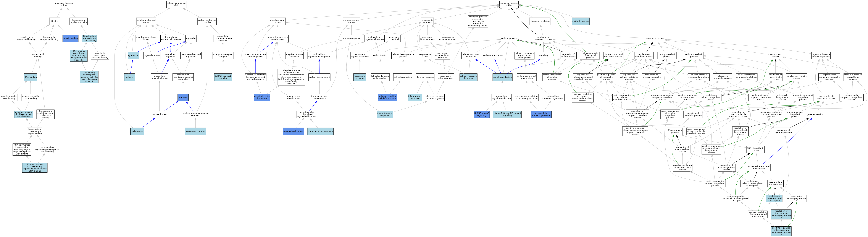Click the 'molecular_function Nfkb2' root node

click(x=64, y=4)
